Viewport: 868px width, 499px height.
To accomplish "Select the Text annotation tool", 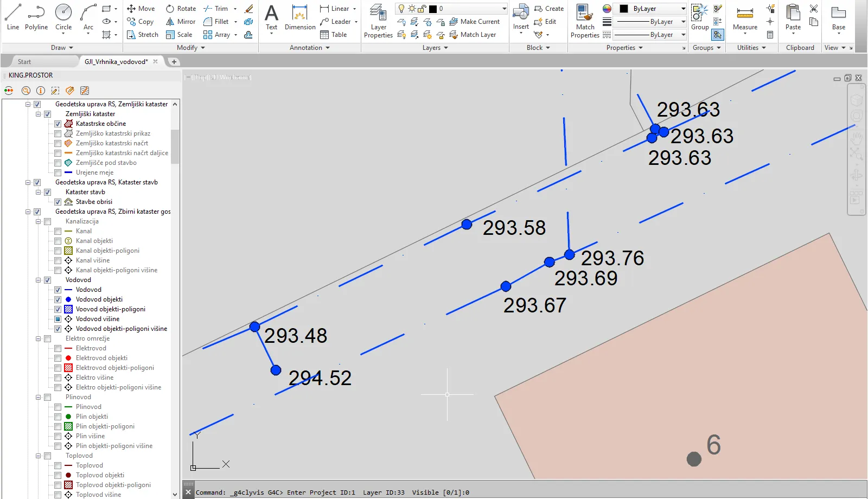I will coord(271,17).
